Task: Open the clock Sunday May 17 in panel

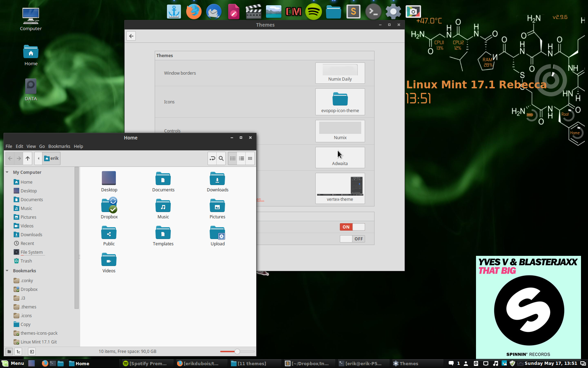Action: (551, 363)
